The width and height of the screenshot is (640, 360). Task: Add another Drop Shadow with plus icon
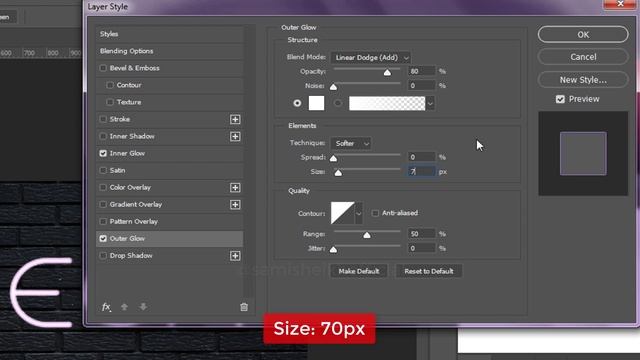[235, 256]
